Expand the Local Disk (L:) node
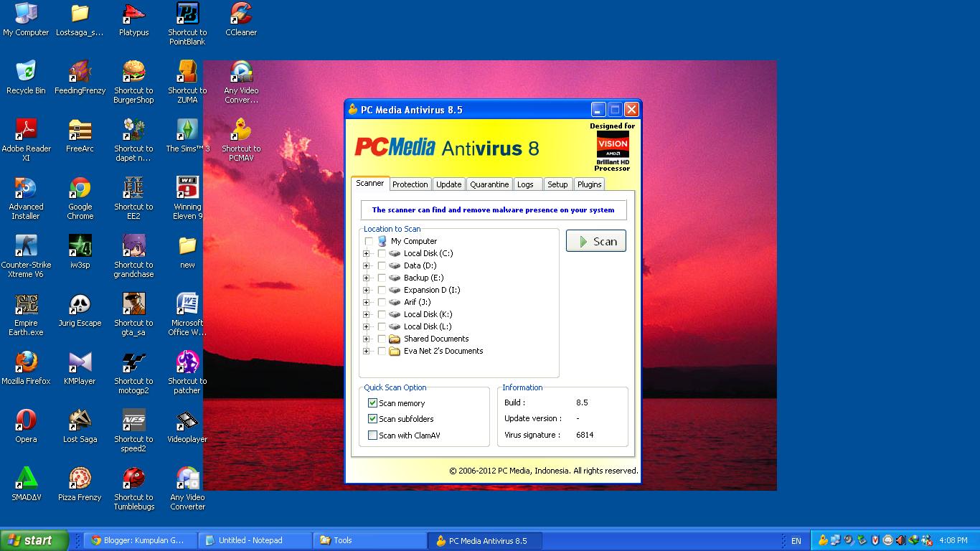The height and width of the screenshot is (551, 980). [x=366, y=326]
